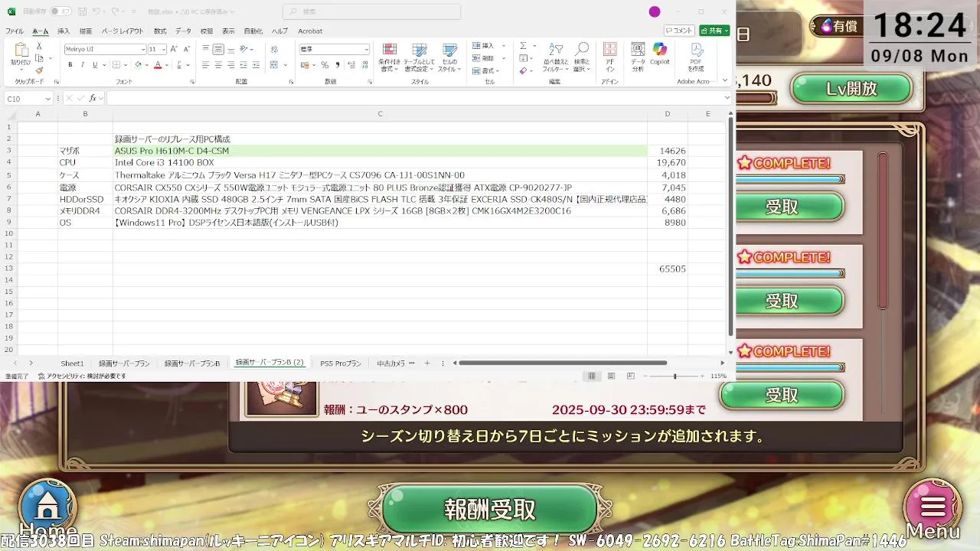This screenshot has height=551, width=980.
Task: Click the add new sheet plus button
Action: coord(427,364)
